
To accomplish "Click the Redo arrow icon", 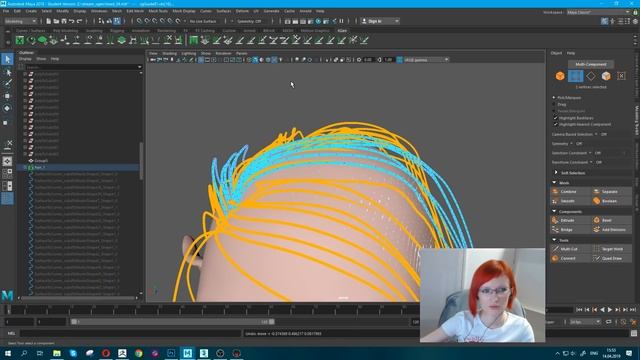I will click(x=80, y=21).
